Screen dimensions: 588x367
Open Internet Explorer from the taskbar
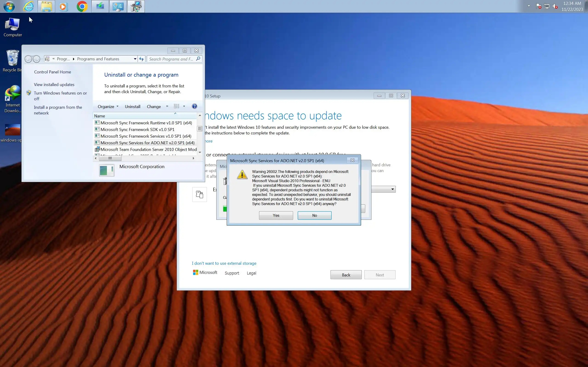point(28,7)
